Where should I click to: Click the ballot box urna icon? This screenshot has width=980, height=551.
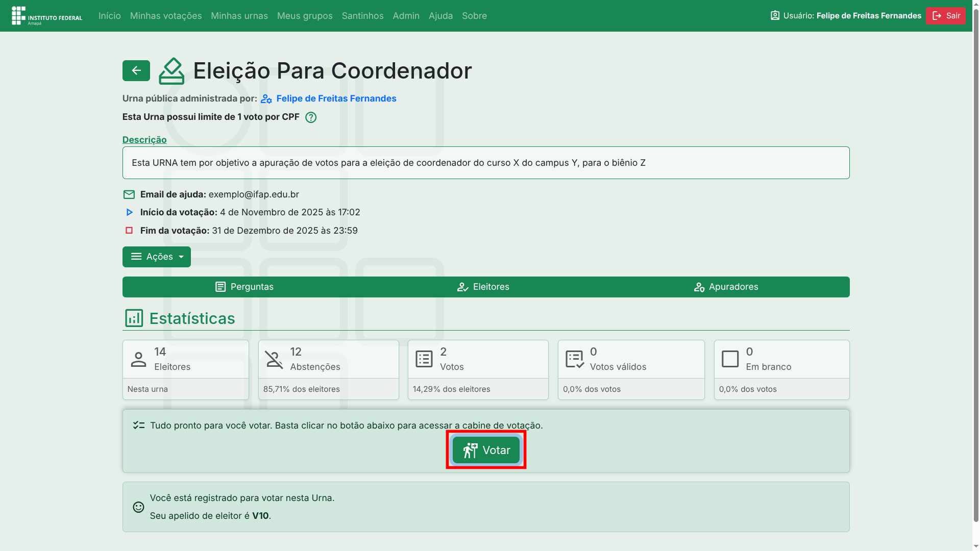pyautogui.click(x=171, y=71)
